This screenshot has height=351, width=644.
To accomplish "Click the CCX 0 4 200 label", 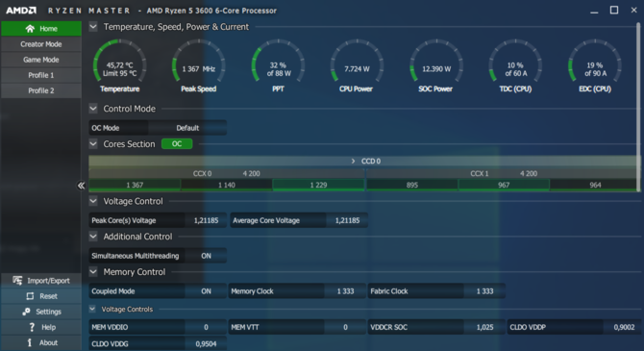I will pyautogui.click(x=226, y=173).
